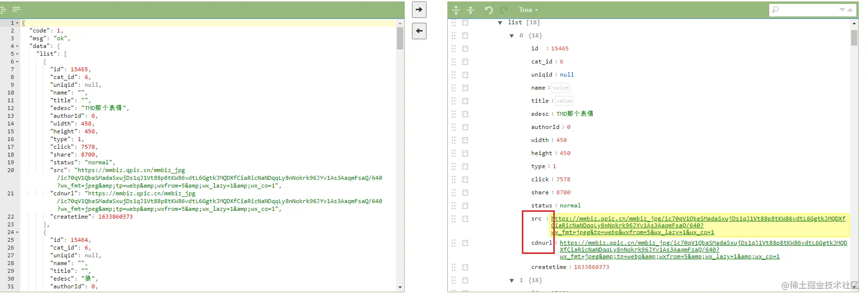Select uniqid null value in tree

point(567,75)
